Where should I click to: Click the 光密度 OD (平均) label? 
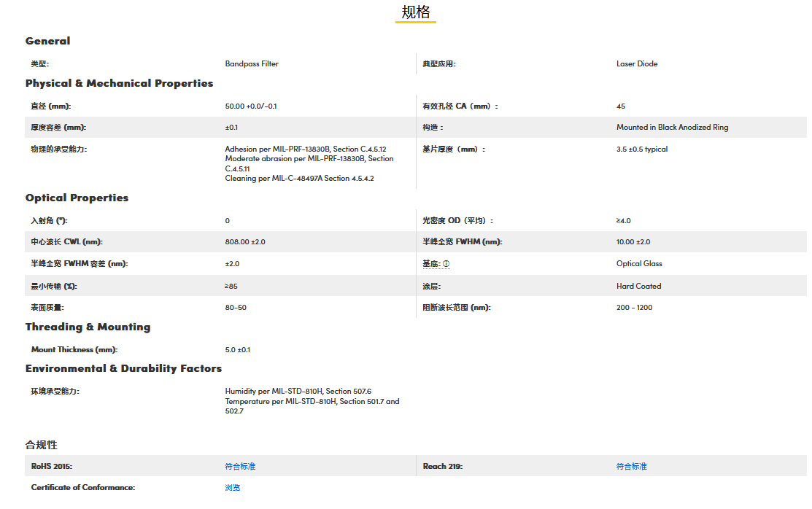458,220
